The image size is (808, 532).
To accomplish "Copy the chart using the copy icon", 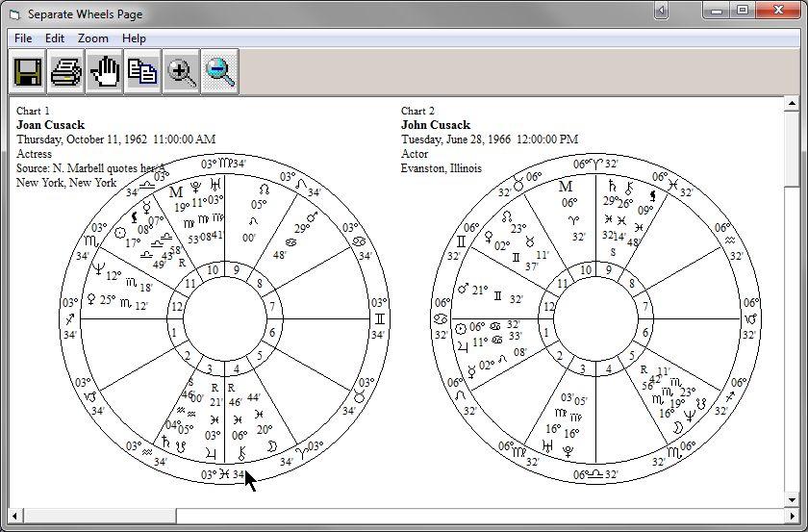I will click(x=142, y=72).
